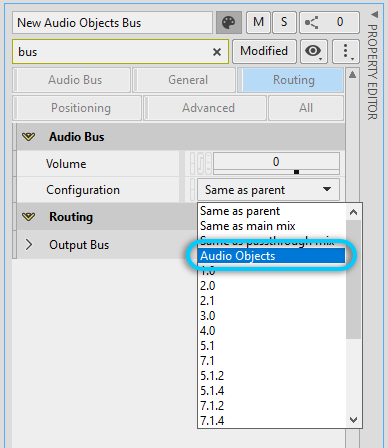
Task: Solo the bus with S button
Action: (x=284, y=22)
